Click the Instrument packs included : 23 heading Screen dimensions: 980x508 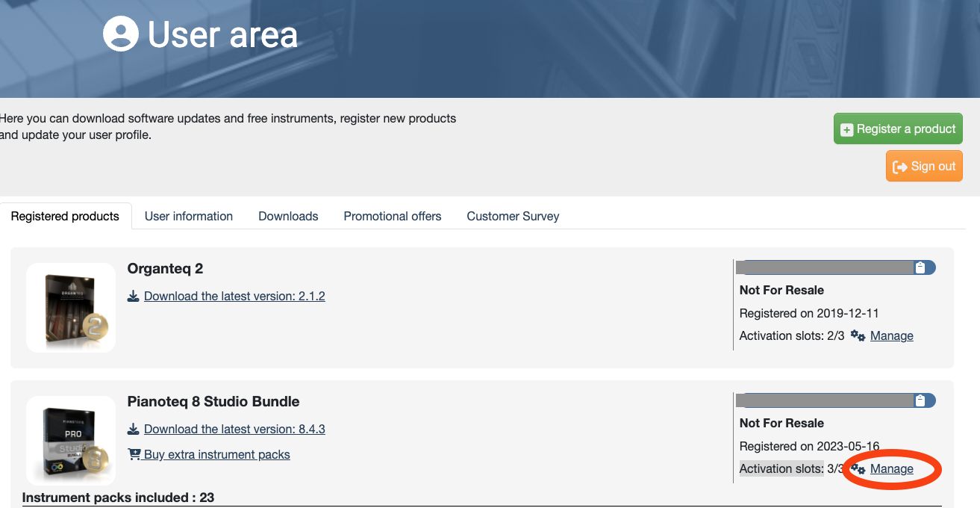[118, 498]
